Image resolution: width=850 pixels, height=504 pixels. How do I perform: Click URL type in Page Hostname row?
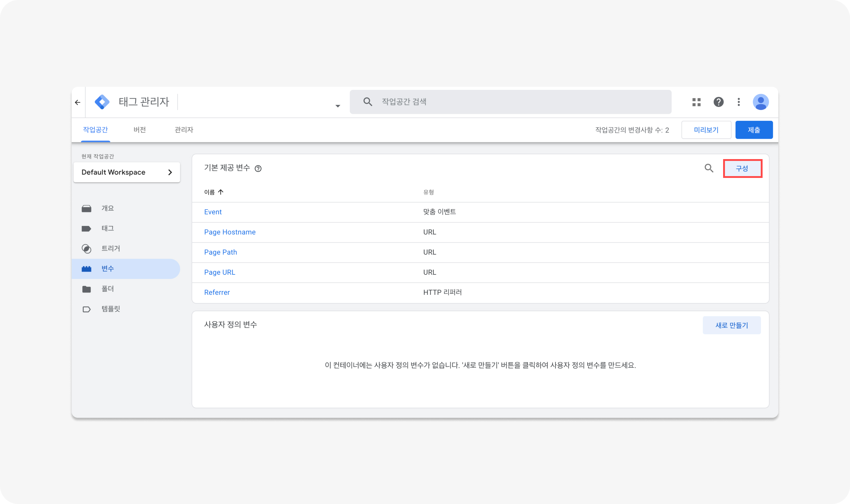tap(430, 232)
